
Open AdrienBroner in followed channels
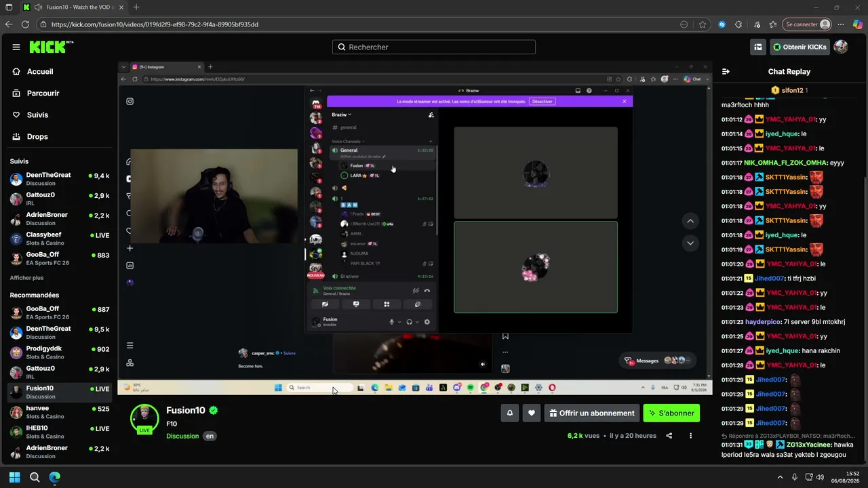click(x=60, y=218)
